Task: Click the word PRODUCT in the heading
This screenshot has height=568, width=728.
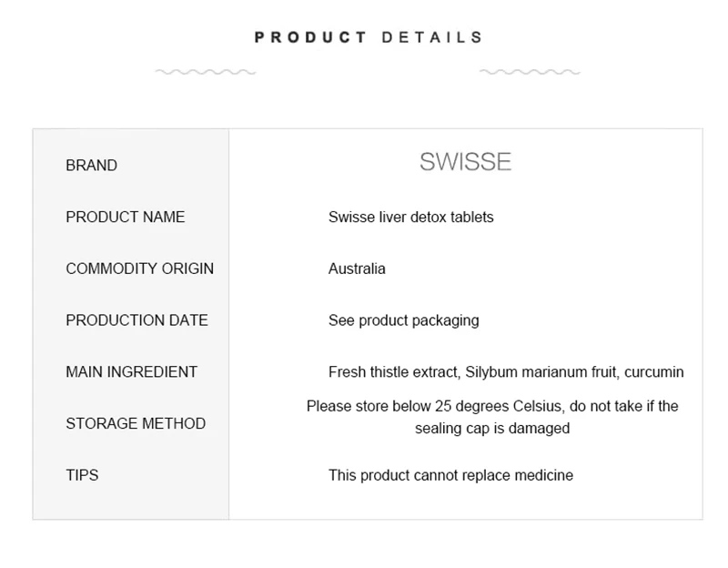Action: 310,37
